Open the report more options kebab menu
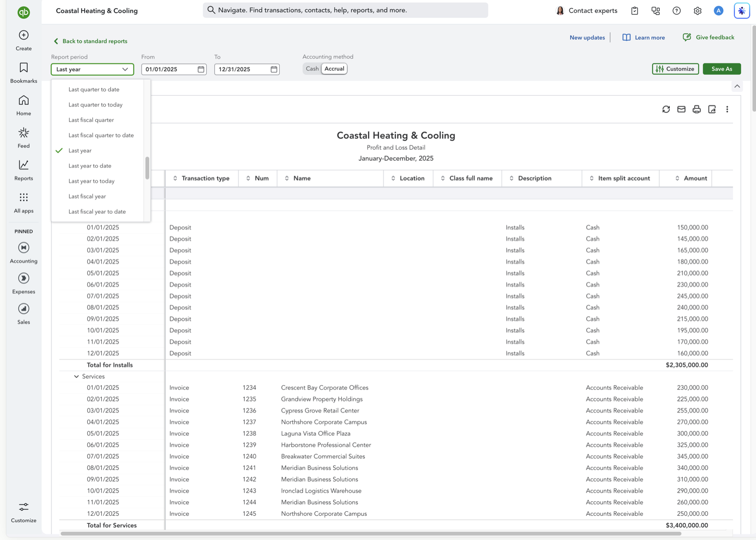The width and height of the screenshot is (756, 540). [727, 109]
